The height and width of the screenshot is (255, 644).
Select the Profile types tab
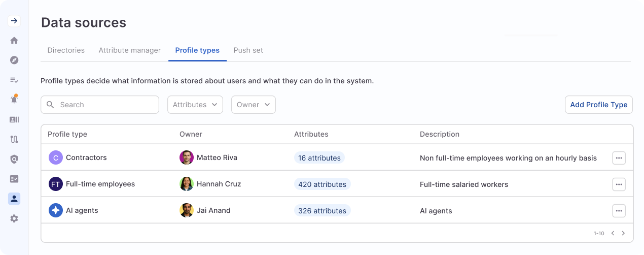197,50
